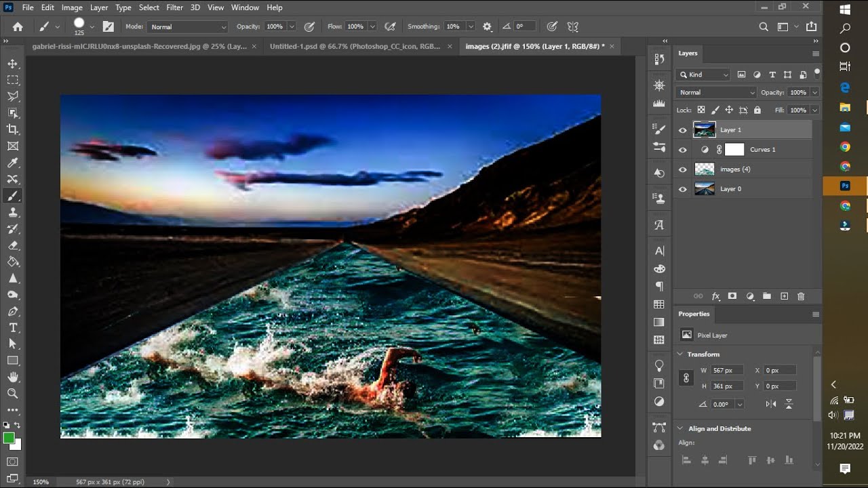Select the Move tool

(x=13, y=64)
